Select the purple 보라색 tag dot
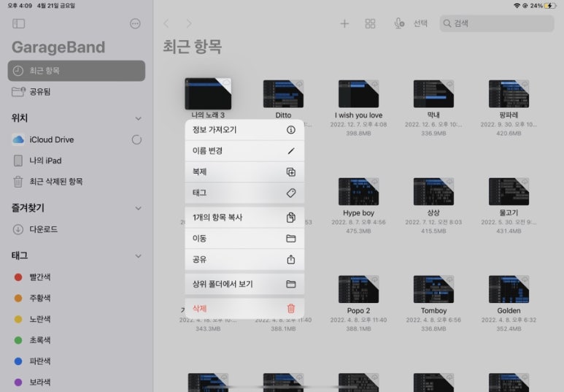Image resolution: width=564 pixels, height=392 pixels. (18, 383)
